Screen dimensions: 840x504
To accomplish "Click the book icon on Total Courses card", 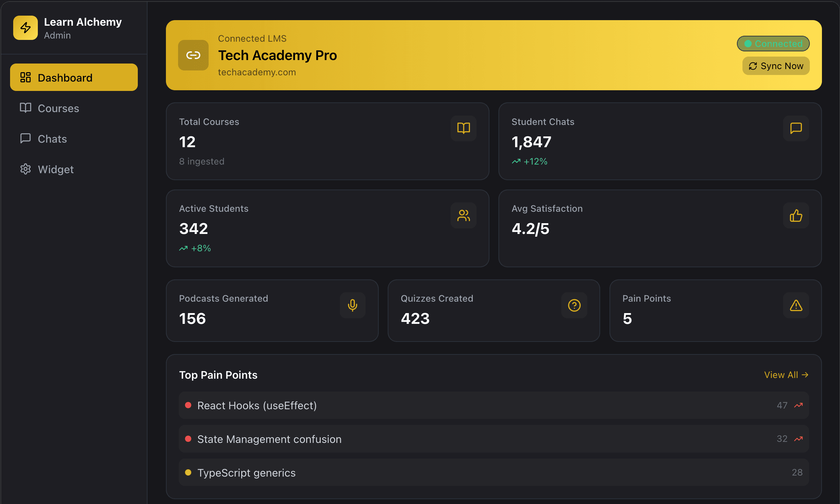I will click(x=463, y=128).
